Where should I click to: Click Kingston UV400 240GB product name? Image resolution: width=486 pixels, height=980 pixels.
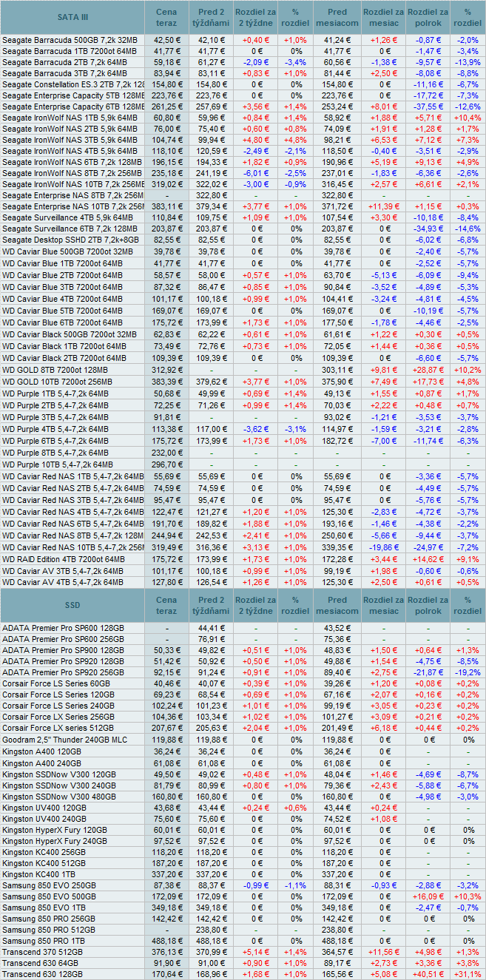(44, 819)
